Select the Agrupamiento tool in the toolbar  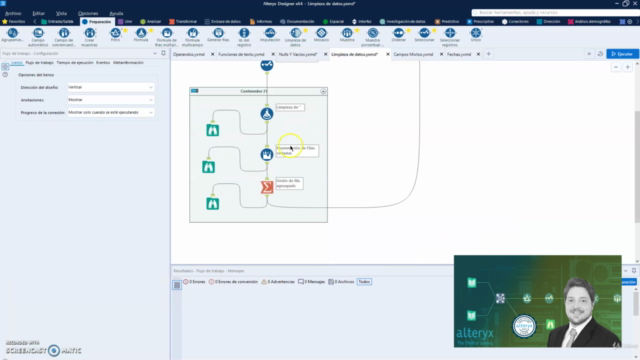(12, 36)
